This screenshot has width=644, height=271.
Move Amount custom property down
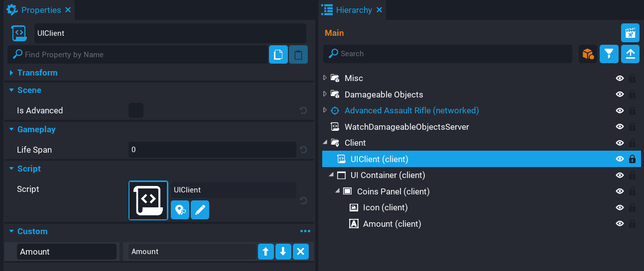tap(283, 252)
